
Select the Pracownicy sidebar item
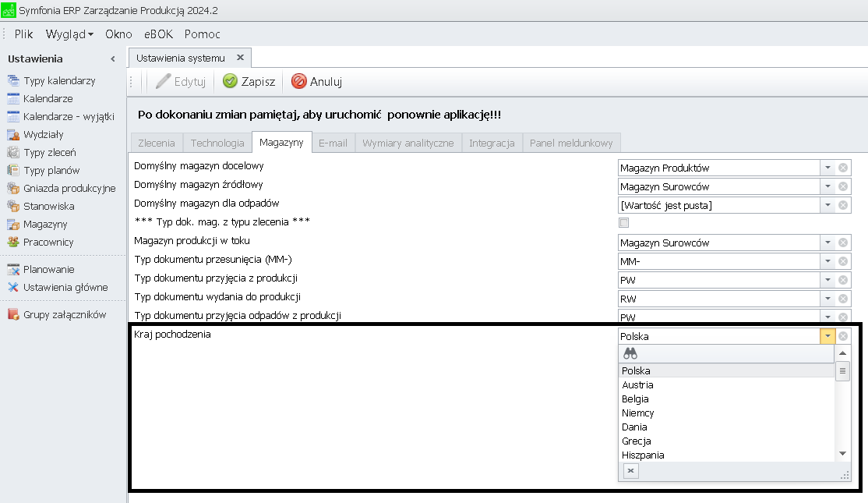pyautogui.click(x=48, y=242)
